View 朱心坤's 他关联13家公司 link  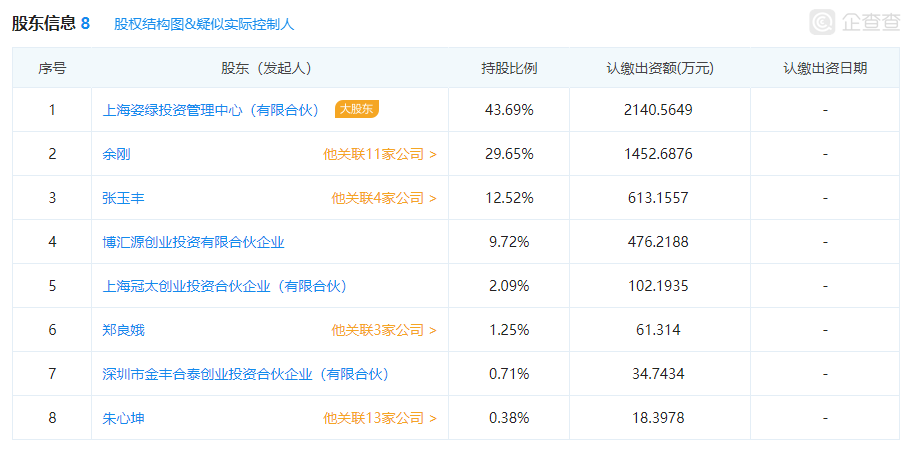[380, 418]
